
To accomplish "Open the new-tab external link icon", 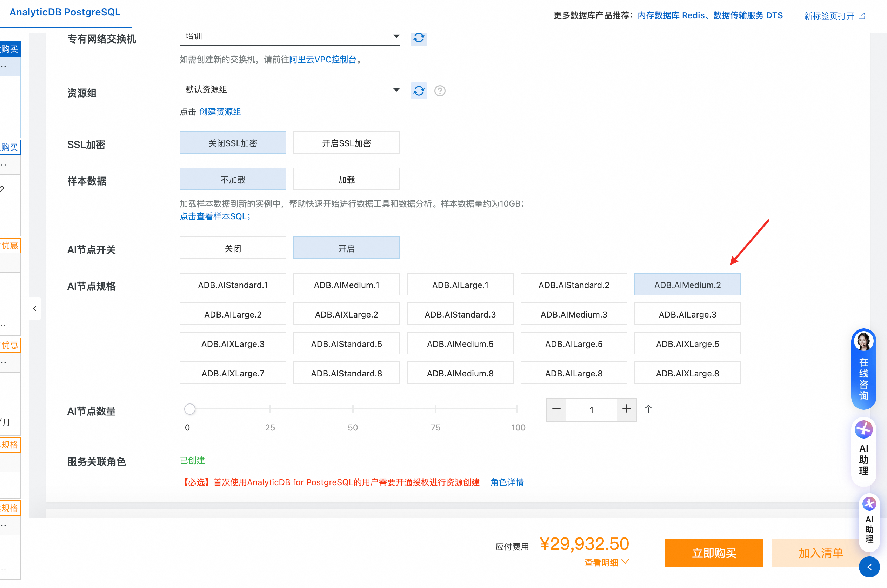I will coord(861,16).
